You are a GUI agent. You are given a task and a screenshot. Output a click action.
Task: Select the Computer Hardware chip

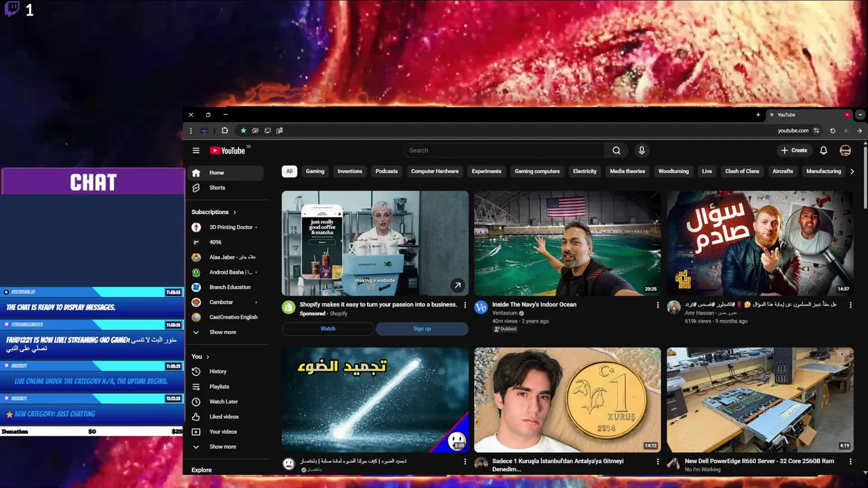pos(435,171)
